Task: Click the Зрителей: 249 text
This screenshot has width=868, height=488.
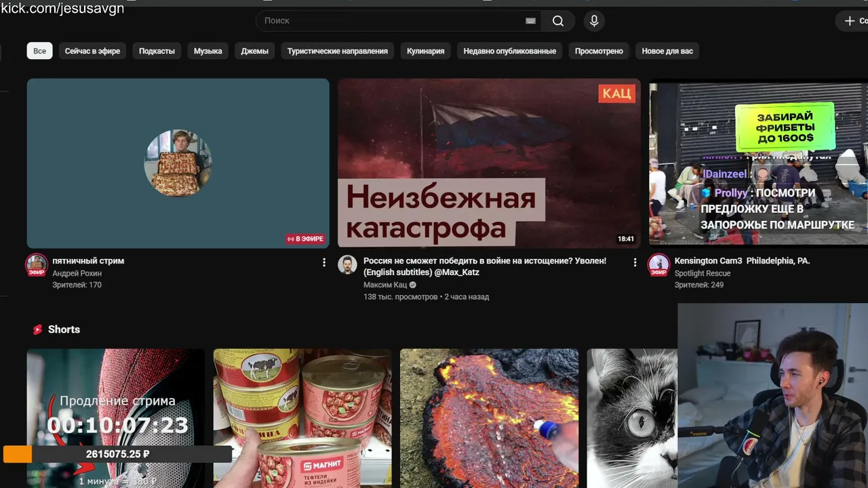Action: coord(698,285)
